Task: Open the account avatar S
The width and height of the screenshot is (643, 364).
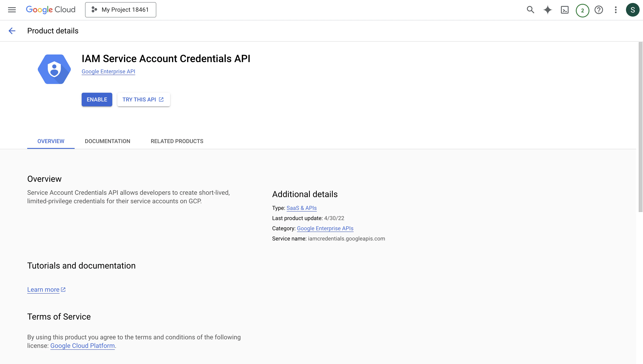Action: tap(633, 10)
